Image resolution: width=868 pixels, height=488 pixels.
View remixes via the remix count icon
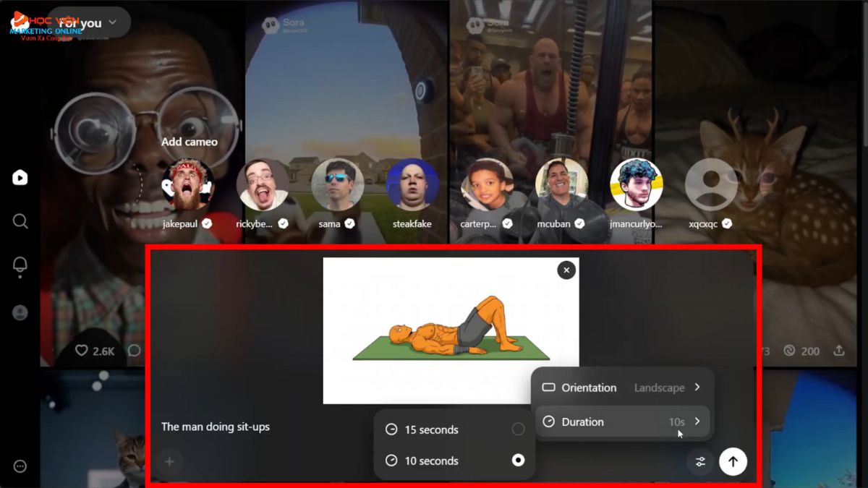pyautogui.click(x=791, y=351)
